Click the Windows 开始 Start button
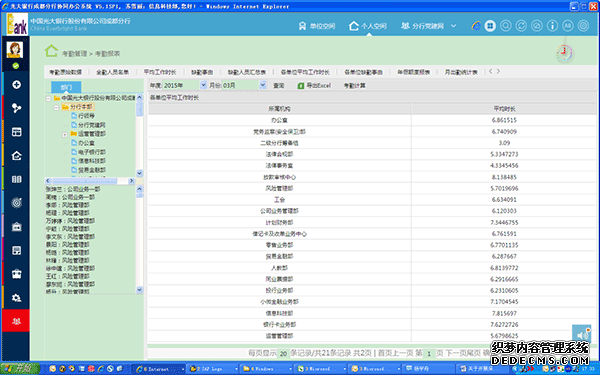 coord(20,368)
